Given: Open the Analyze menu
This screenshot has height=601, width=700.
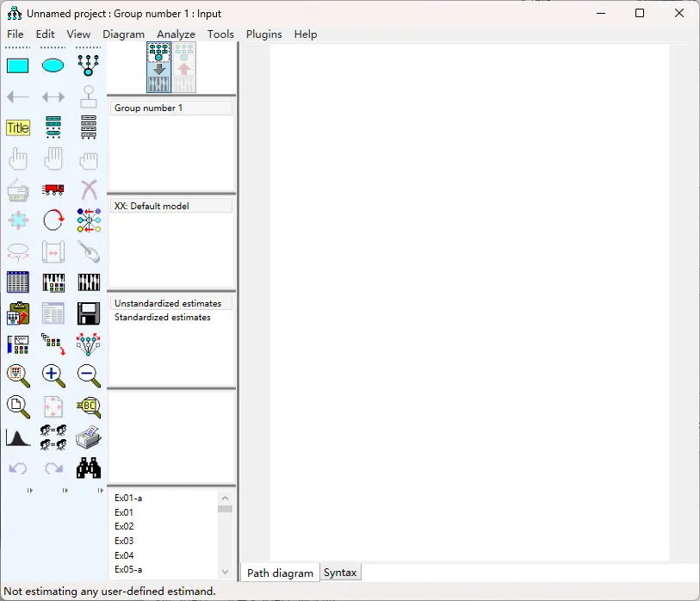Looking at the screenshot, I should point(176,34).
